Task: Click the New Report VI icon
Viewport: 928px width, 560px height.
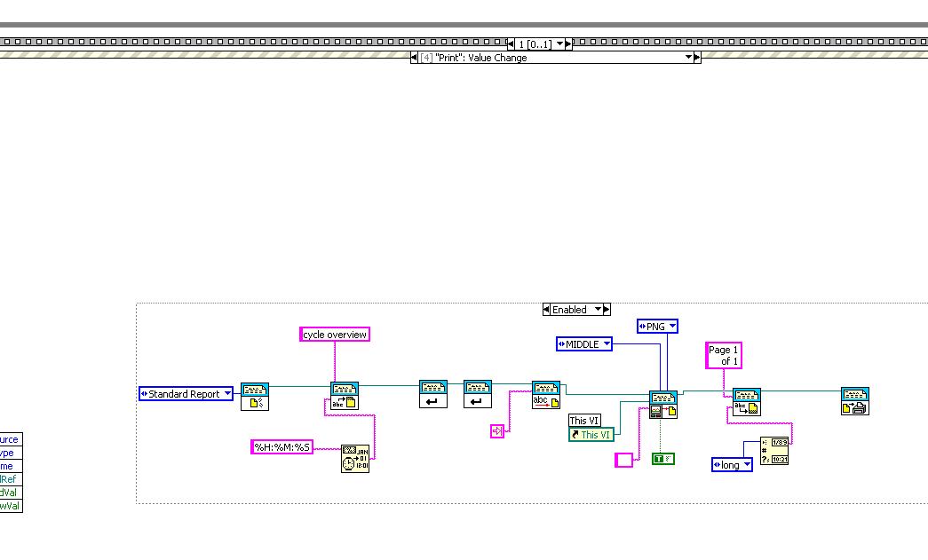Action: 255,397
